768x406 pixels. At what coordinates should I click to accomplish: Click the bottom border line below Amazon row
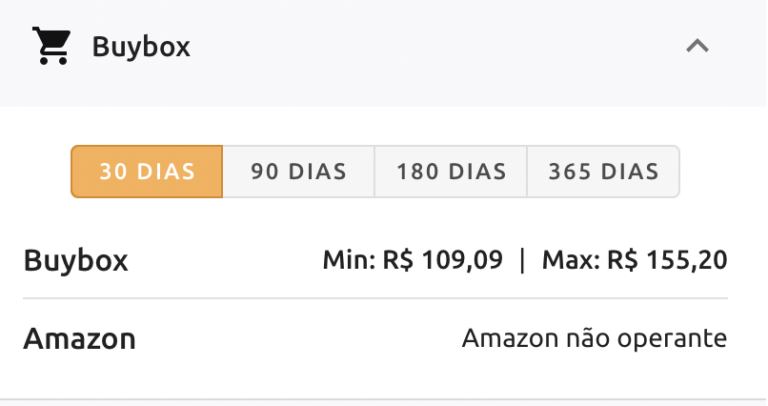click(384, 399)
